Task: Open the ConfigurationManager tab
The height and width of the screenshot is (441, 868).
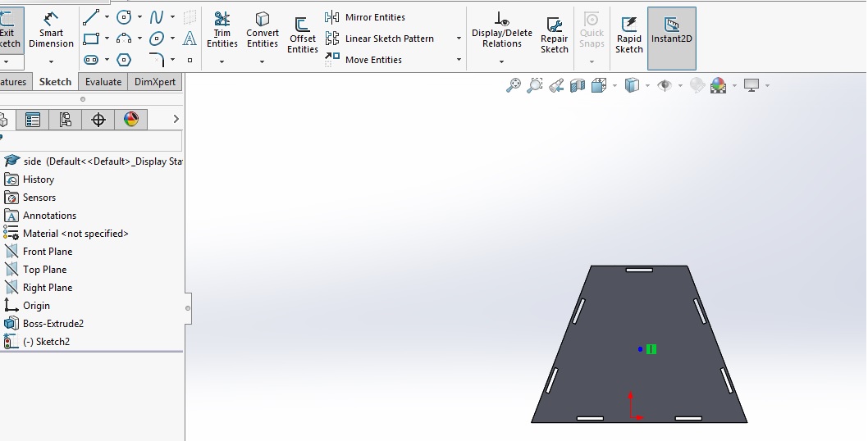Action: coord(66,120)
